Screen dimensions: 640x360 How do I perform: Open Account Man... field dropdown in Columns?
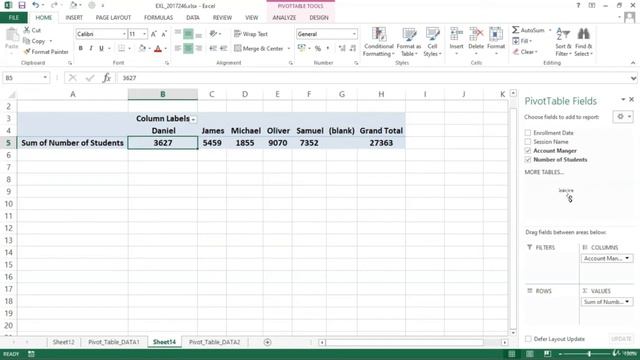point(627,258)
